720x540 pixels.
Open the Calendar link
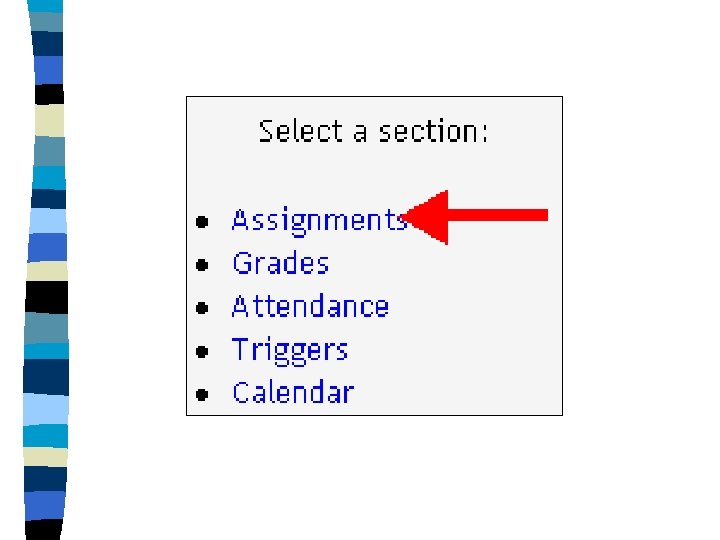[x=293, y=393]
